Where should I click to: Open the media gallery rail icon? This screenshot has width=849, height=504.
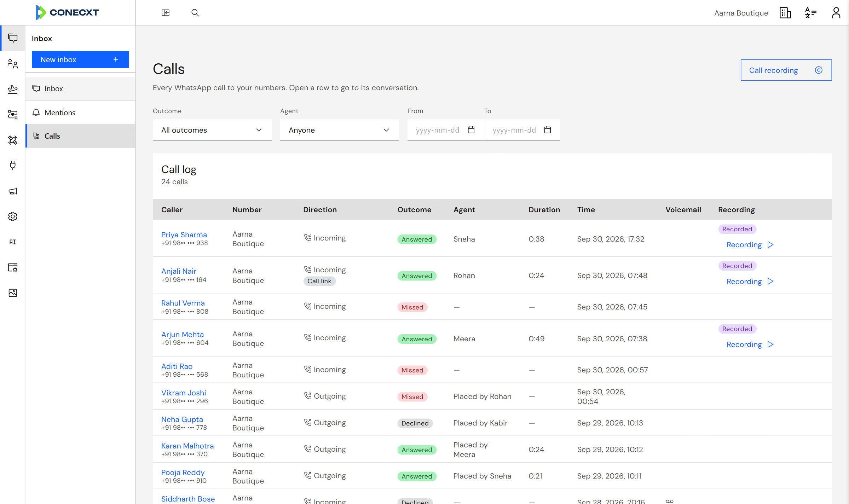pos(13,293)
